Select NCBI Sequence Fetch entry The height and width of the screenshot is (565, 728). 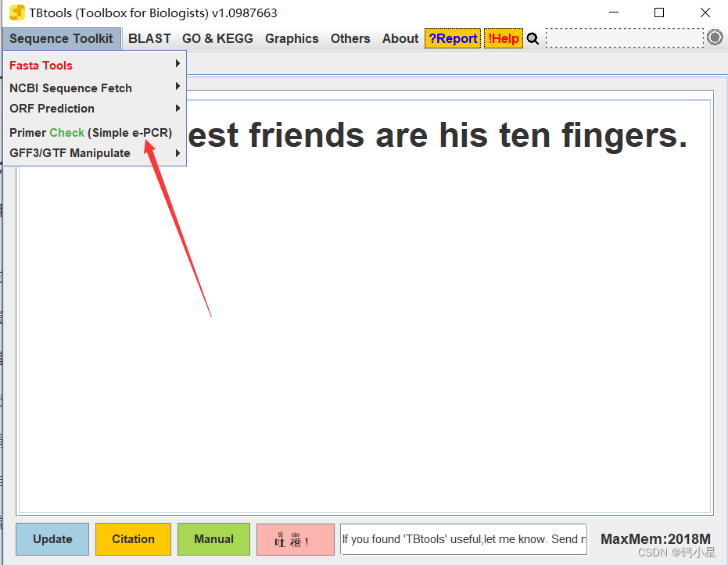pos(95,88)
